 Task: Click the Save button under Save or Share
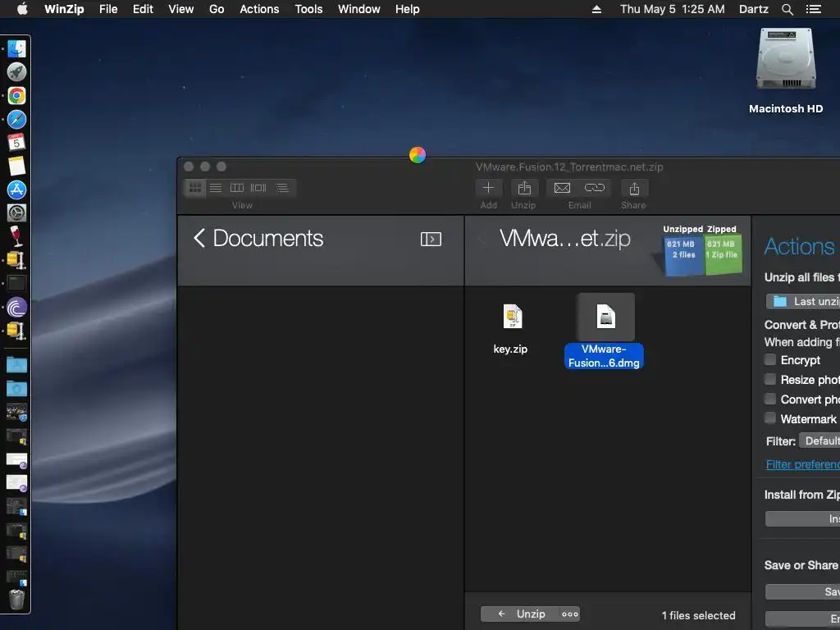(802, 591)
